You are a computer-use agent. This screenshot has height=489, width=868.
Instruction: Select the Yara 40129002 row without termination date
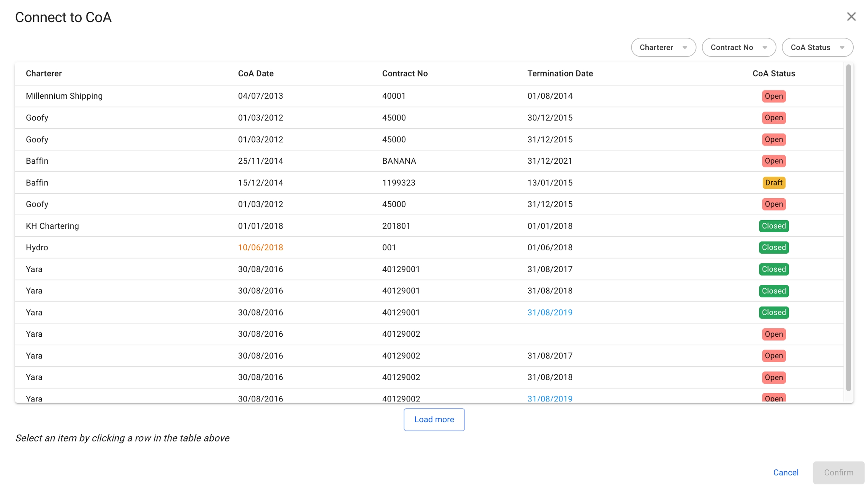pos(401,334)
